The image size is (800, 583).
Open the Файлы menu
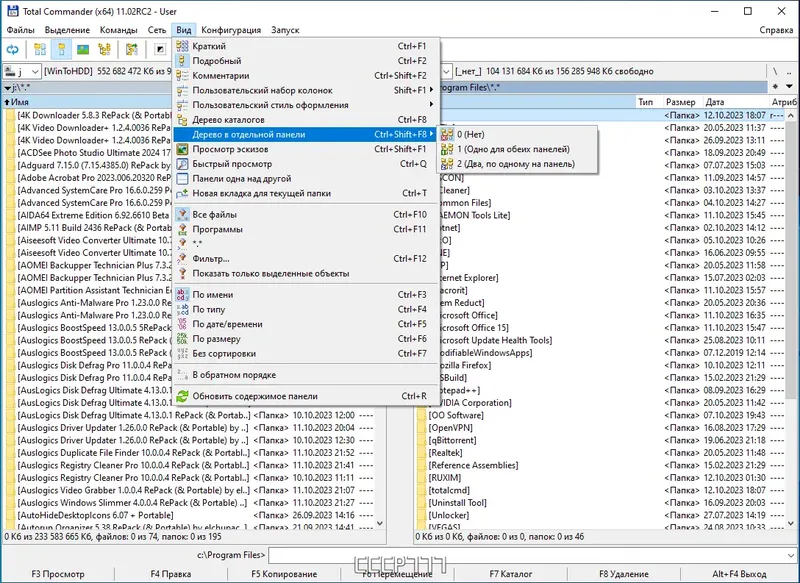click(20, 30)
